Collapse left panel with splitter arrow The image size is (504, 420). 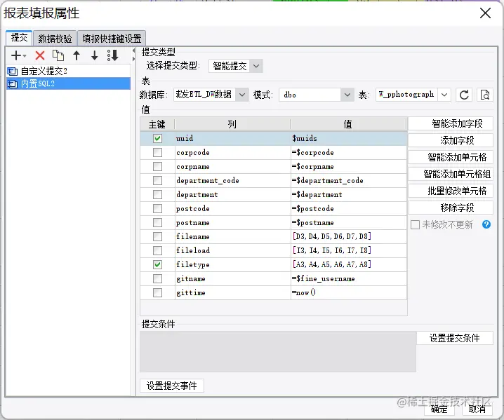[x=133, y=50]
